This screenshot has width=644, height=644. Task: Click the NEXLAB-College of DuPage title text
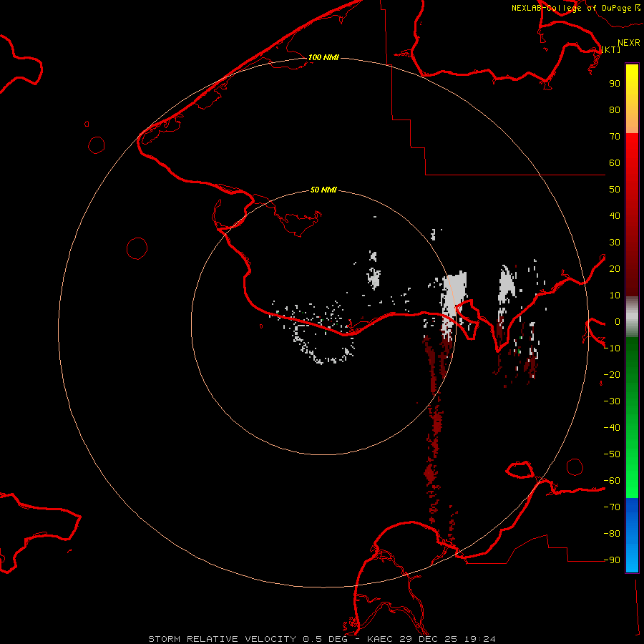571,8
